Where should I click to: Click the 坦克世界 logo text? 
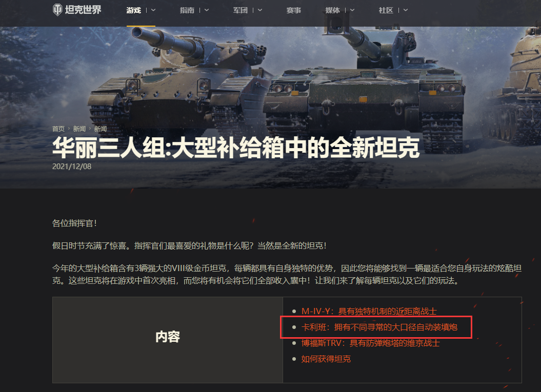[x=83, y=10]
